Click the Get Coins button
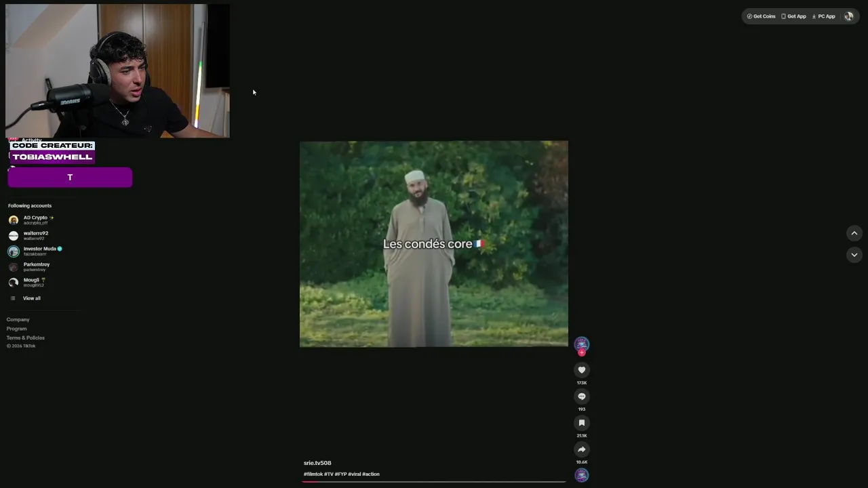 pyautogui.click(x=762, y=16)
